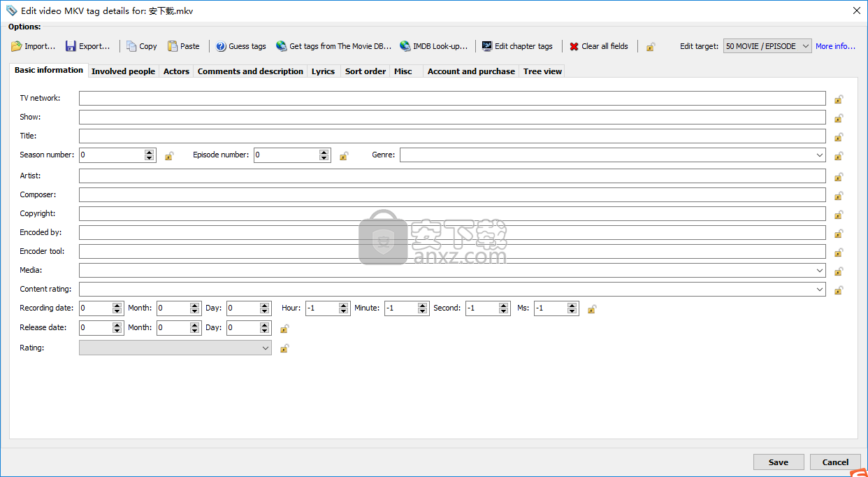Increase the Minute stepper
Viewport: 868px width, 477px height.
[x=423, y=305]
